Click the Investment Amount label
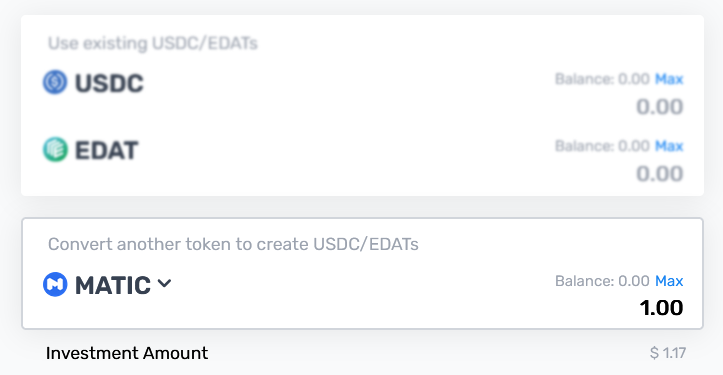723x375 pixels. point(127,353)
